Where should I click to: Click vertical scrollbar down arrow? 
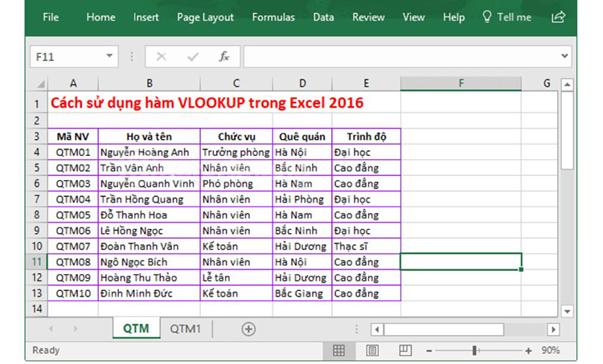(x=568, y=311)
